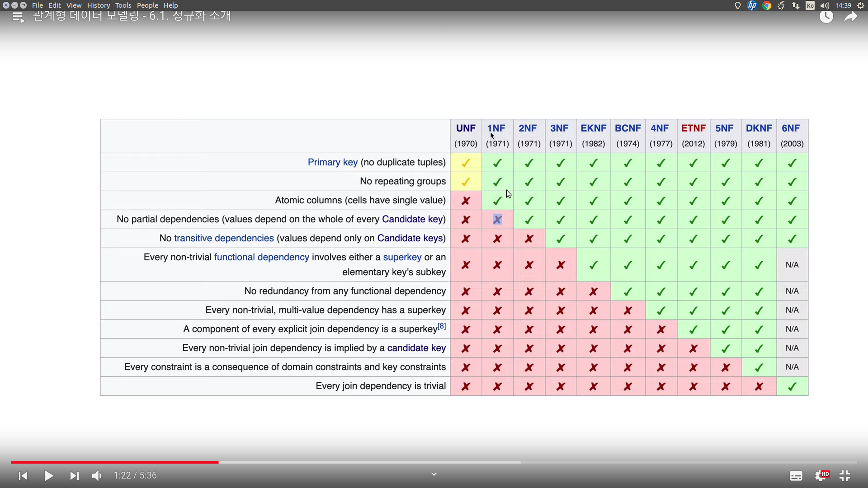
Task: Open the network connection indicator
Action: coord(796,5)
